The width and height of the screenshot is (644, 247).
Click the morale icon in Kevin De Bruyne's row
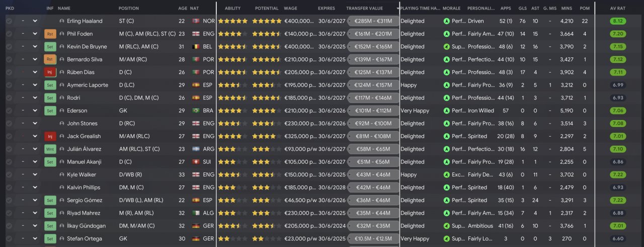click(x=446, y=47)
